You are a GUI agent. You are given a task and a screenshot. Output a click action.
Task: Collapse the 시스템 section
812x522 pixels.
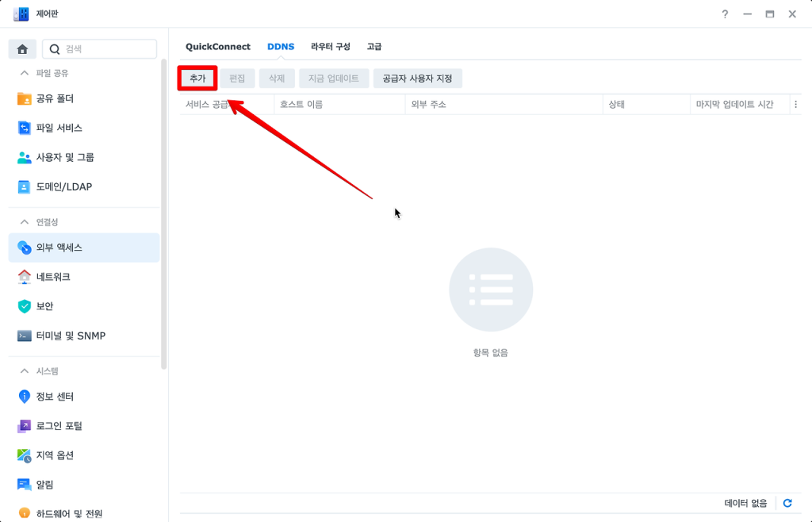(x=25, y=370)
